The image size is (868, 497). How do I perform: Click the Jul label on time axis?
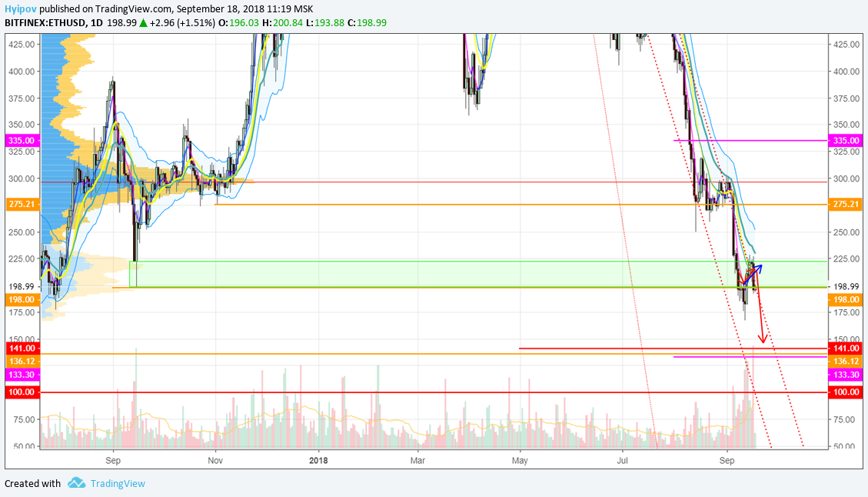622,460
